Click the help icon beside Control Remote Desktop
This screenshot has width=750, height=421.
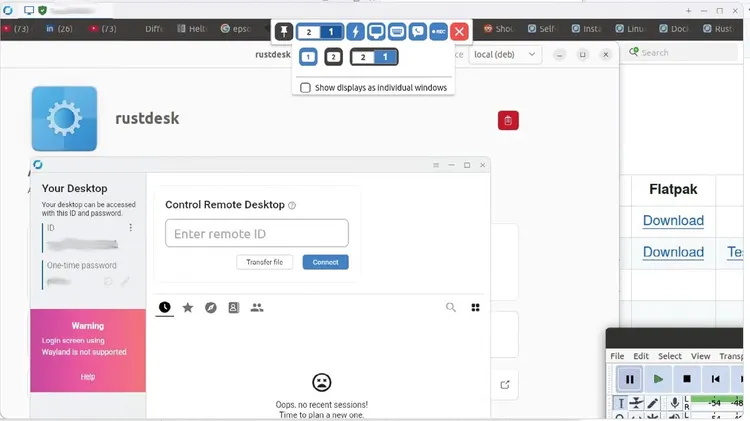[x=292, y=205]
